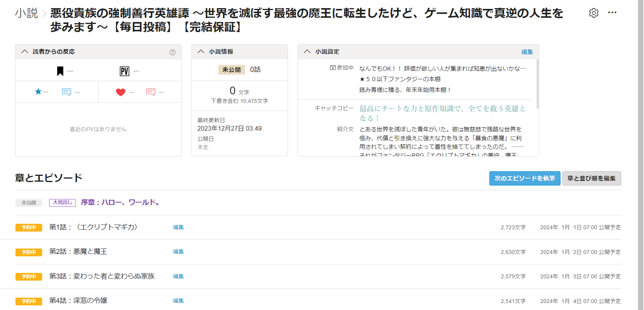
Task: Collapse the 小説設定 panel
Action: pyautogui.click(x=307, y=52)
